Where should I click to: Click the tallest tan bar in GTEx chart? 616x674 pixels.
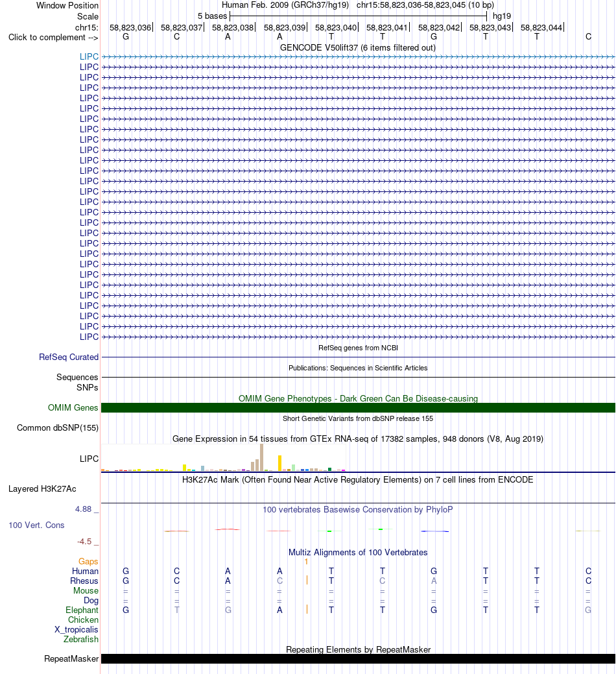261,458
